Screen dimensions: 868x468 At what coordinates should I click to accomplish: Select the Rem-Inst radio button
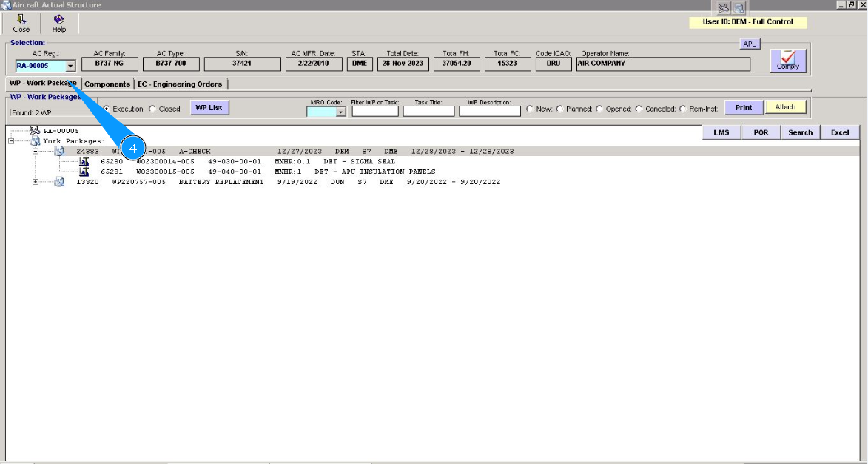point(682,109)
